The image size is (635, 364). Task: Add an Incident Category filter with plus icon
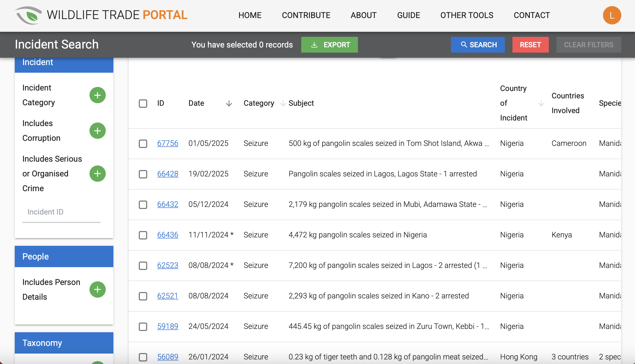97,95
